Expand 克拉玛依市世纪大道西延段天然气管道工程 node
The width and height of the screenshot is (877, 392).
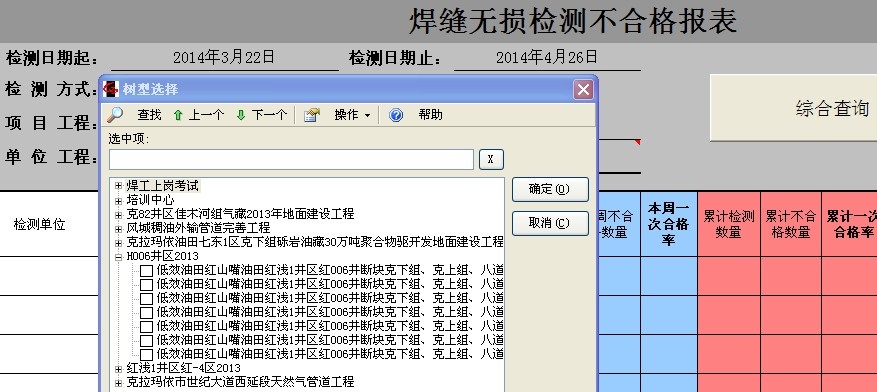tap(118, 382)
